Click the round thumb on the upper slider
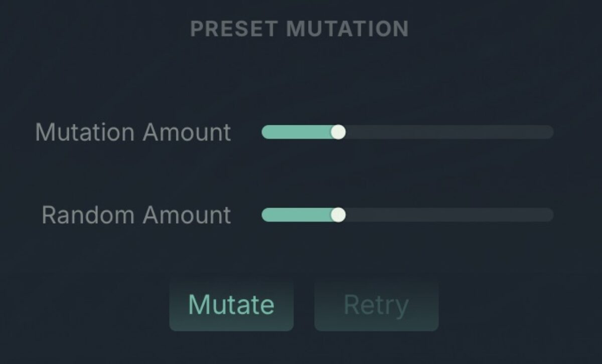Viewport: 602px width, 364px height. pyautogui.click(x=339, y=132)
